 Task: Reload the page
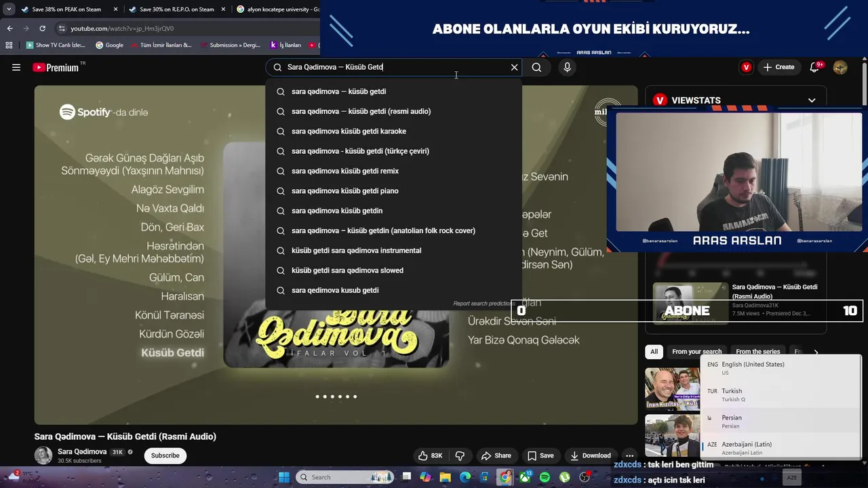click(x=42, y=28)
